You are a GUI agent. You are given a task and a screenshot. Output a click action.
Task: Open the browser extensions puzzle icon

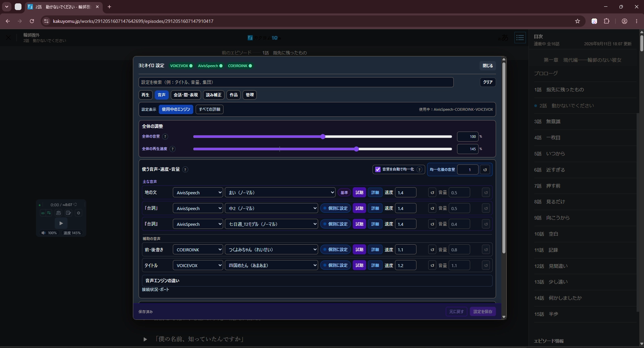606,21
